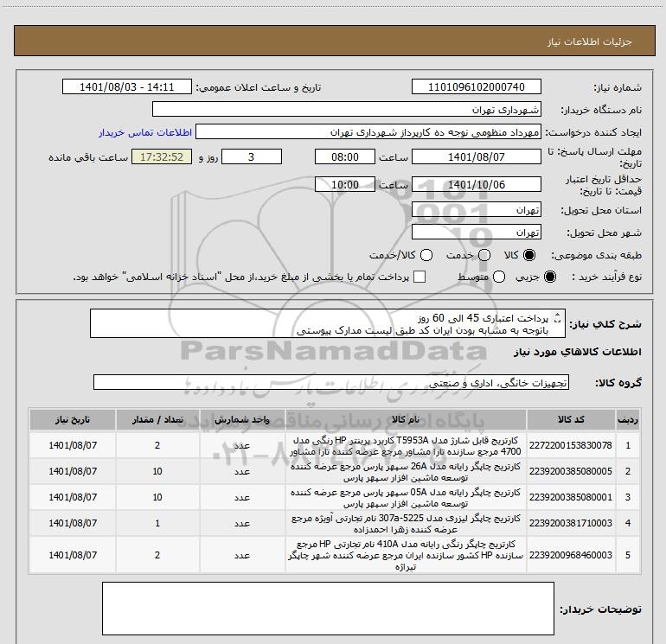
Task: Click the buyer notes text area
Action: click(328, 609)
